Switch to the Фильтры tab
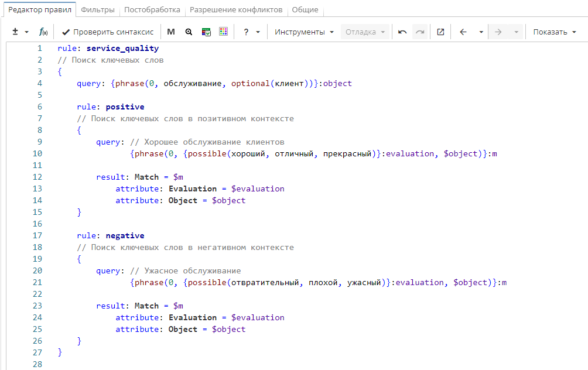 (x=97, y=10)
